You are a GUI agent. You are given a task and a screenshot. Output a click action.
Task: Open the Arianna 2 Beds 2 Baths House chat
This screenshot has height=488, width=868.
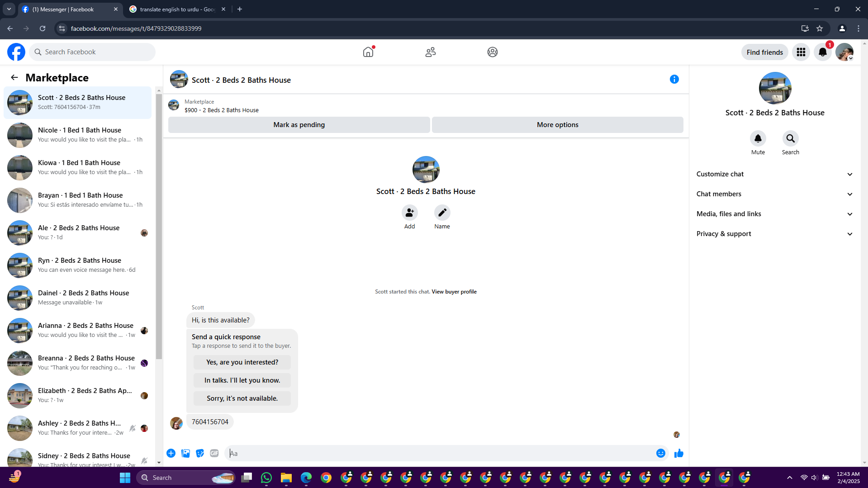click(x=78, y=331)
